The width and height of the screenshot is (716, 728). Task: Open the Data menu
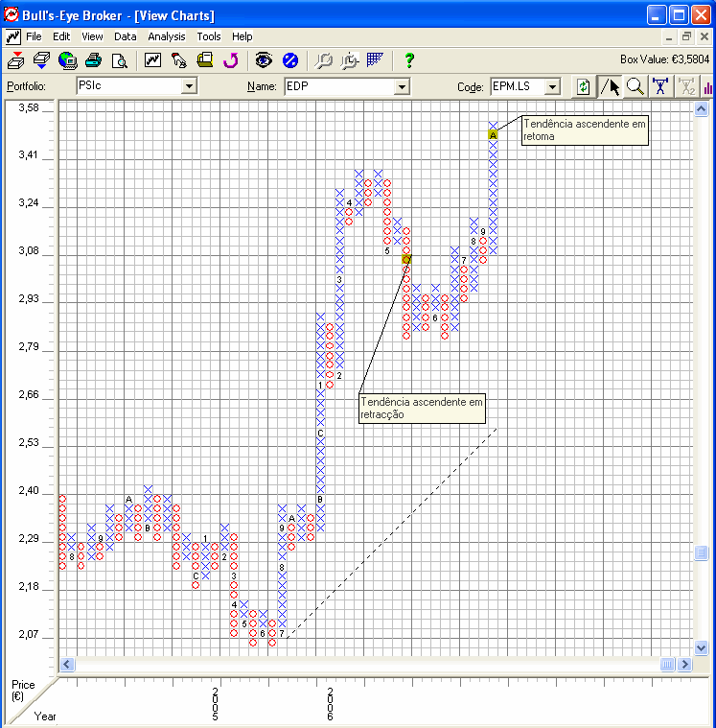126,36
